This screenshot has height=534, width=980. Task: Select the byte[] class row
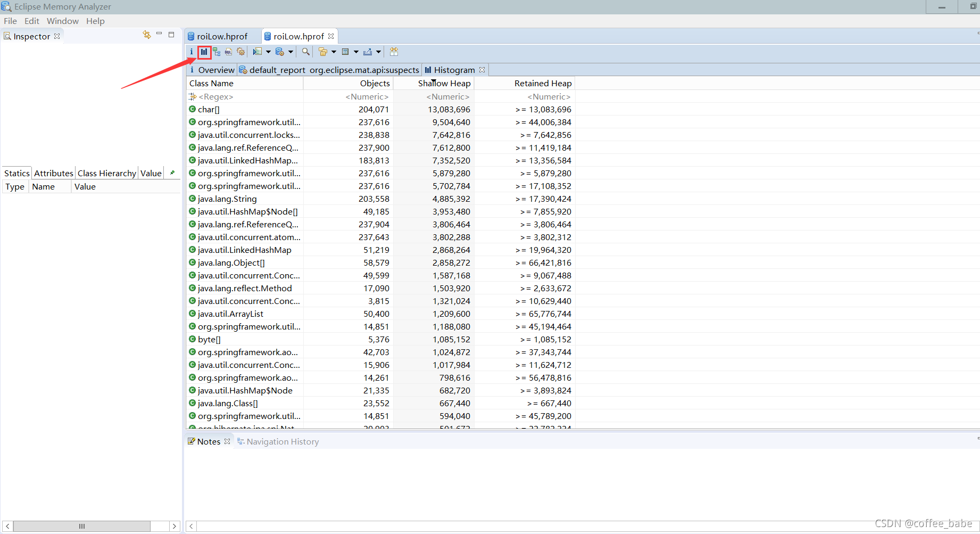point(380,339)
